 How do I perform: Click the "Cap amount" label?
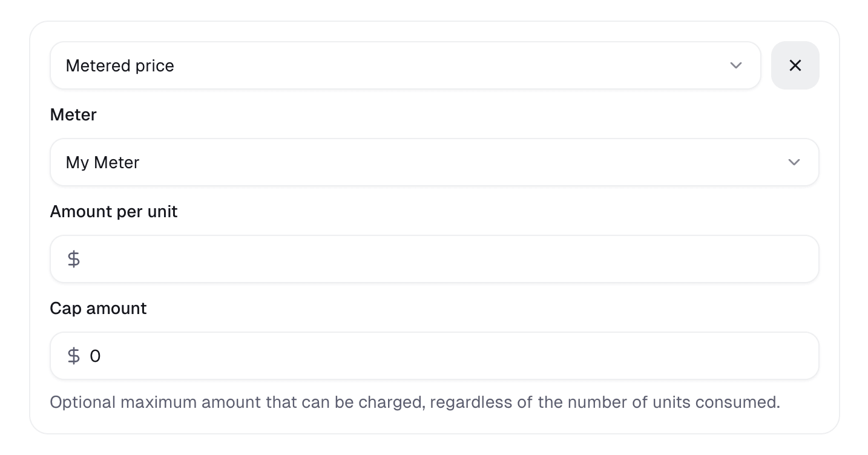pos(98,308)
